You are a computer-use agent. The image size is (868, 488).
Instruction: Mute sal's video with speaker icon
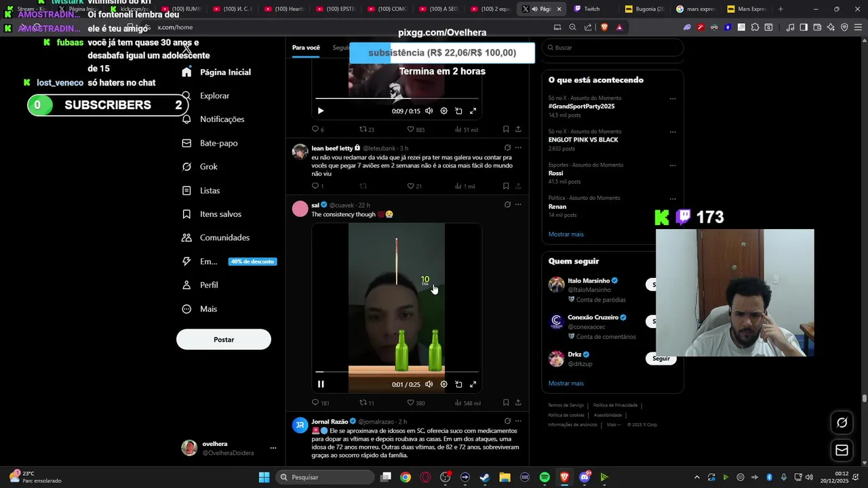click(x=429, y=384)
